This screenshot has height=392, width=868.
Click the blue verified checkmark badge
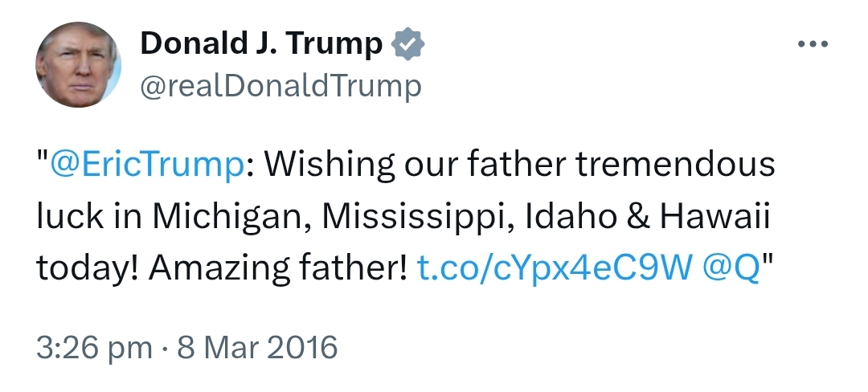click(407, 45)
